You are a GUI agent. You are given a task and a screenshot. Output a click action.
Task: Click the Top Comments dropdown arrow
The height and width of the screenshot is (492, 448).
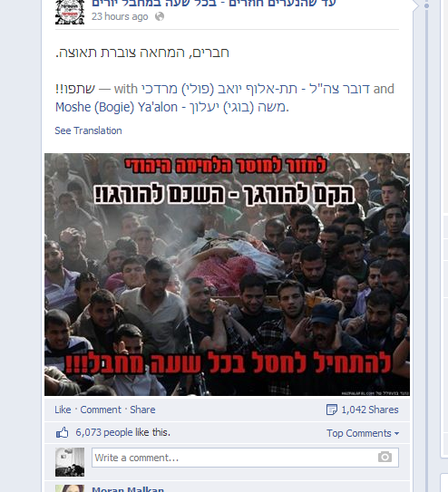click(396, 434)
